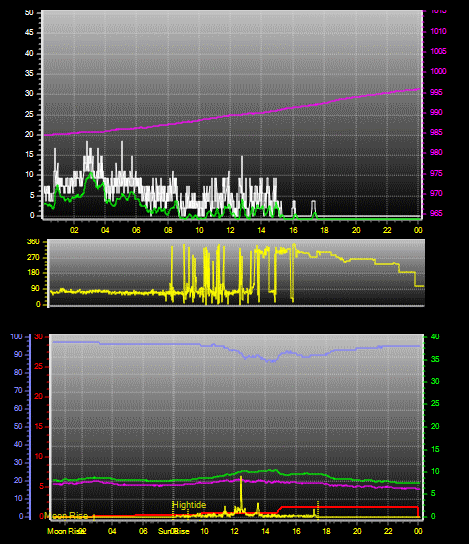Click the white 45 wind axis label
The image size is (469, 544).
pyautogui.click(x=29, y=33)
